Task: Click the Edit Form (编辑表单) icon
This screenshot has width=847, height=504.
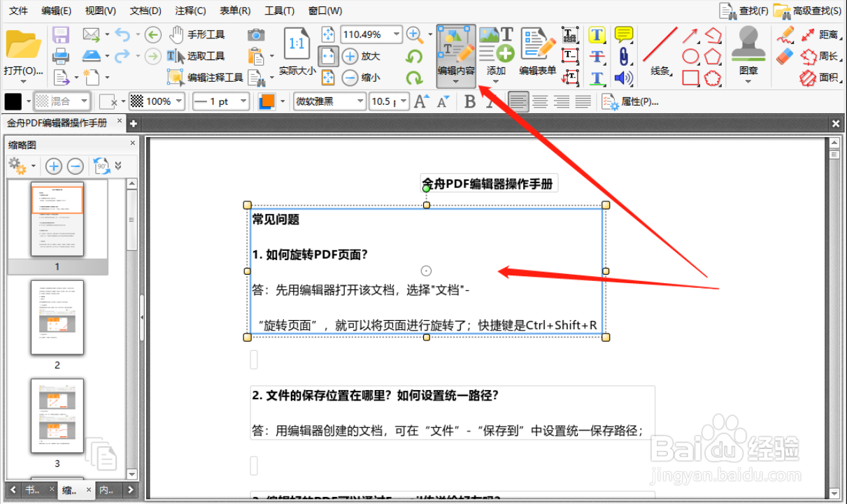Action: pos(538,52)
